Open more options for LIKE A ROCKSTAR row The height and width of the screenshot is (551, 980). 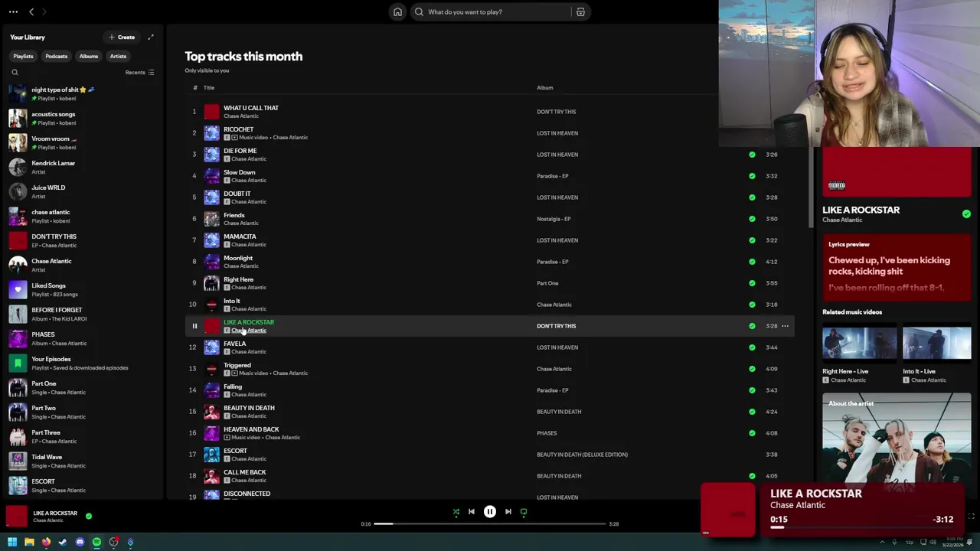[785, 326]
